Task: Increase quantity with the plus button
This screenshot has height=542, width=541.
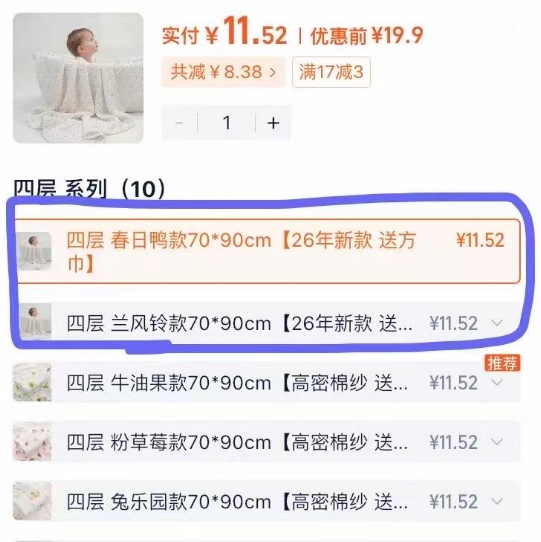Action: click(273, 123)
